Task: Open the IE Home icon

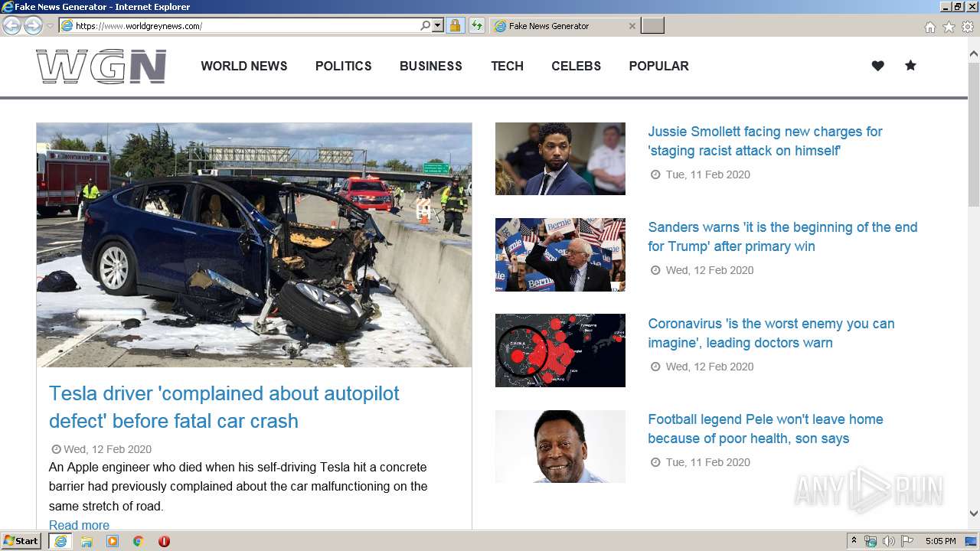Action: (929, 27)
